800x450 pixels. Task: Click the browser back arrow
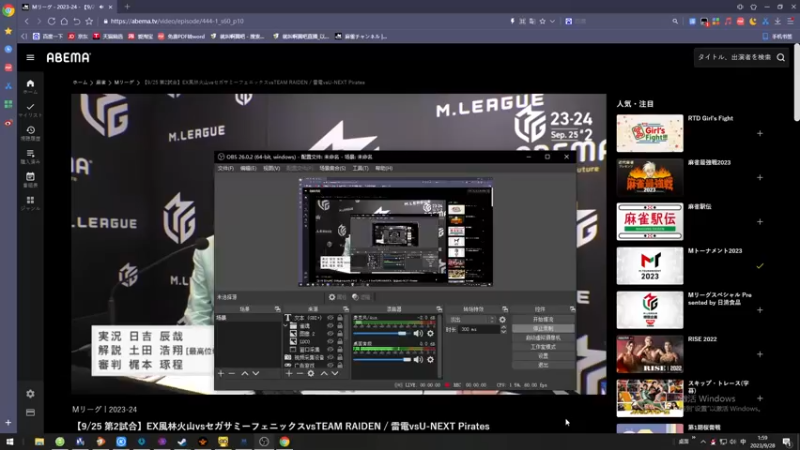click(x=27, y=21)
